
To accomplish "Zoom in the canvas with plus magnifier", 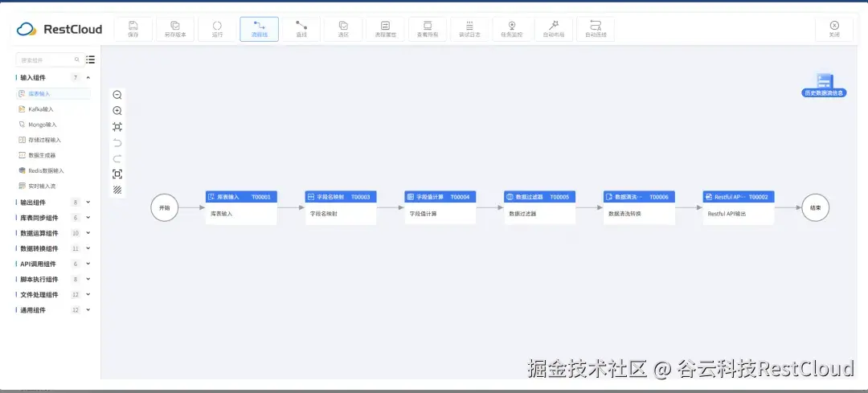I will pyautogui.click(x=117, y=111).
